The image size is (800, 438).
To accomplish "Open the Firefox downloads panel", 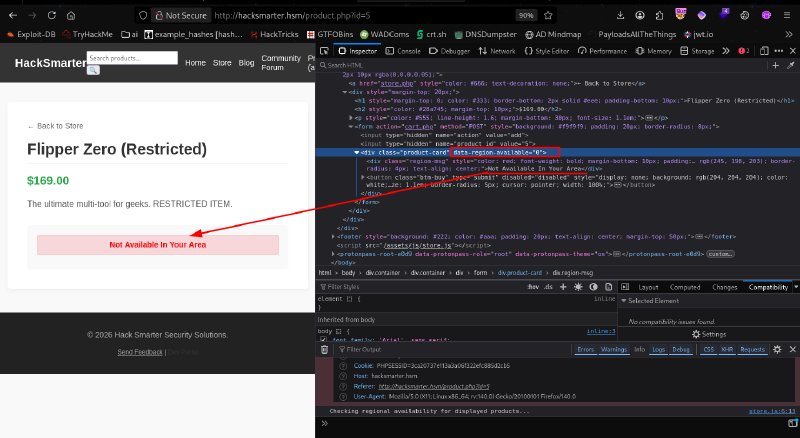I will pyautogui.click(x=620, y=15).
